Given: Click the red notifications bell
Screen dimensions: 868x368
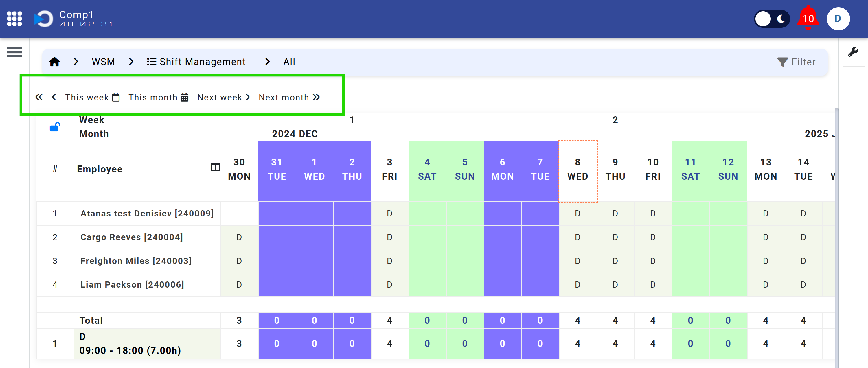Looking at the screenshot, I should 808,19.
